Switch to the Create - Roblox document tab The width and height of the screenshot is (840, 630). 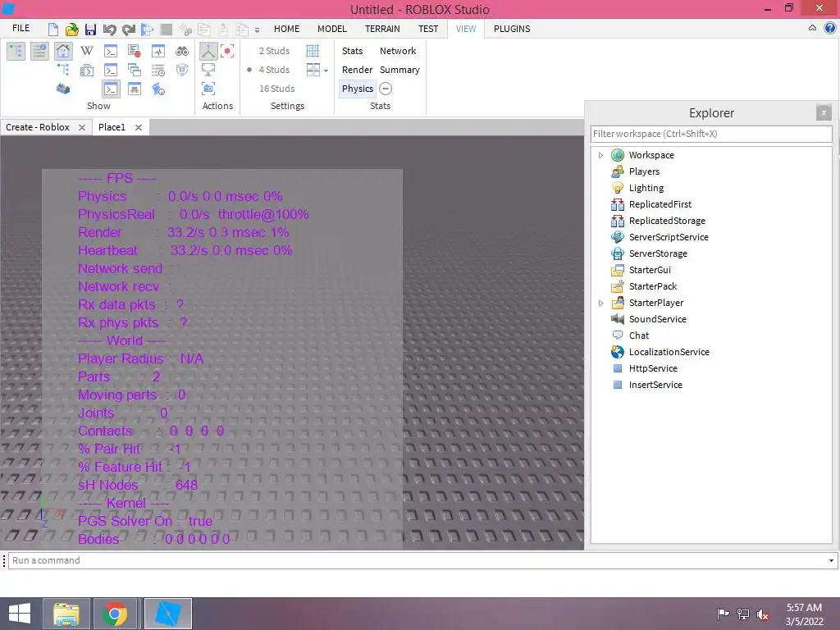(38, 127)
